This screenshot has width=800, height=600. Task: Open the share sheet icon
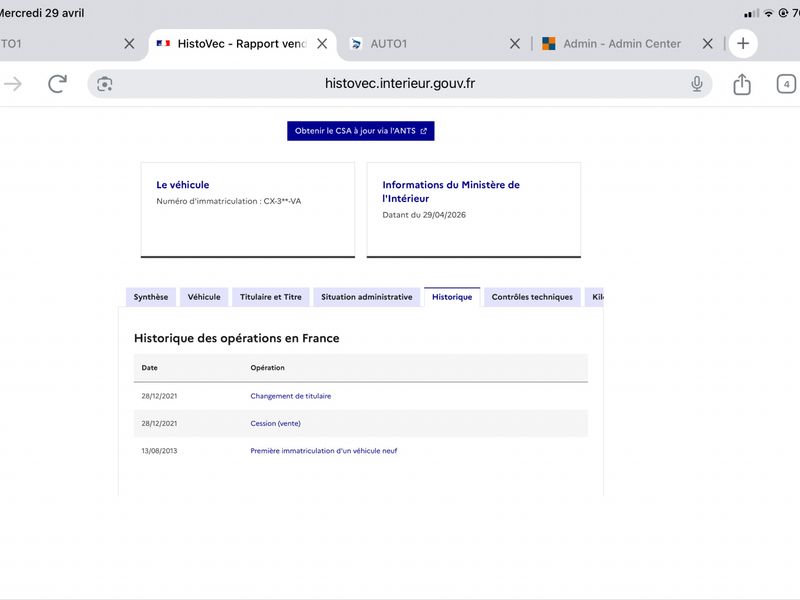click(x=742, y=84)
